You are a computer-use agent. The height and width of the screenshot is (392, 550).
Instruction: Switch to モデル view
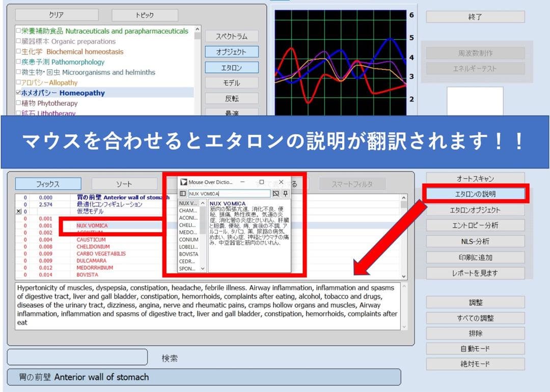[x=232, y=82]
